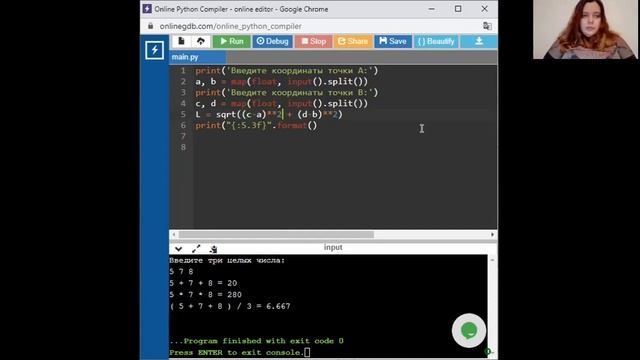Click line number 7 in gutter

tap(183, 136)
